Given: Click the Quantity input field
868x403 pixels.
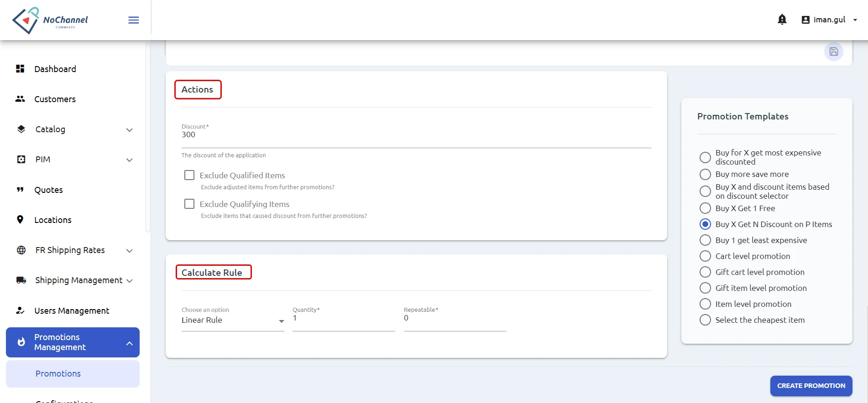Looking at the screenshot, I should (x=344, y=319).
